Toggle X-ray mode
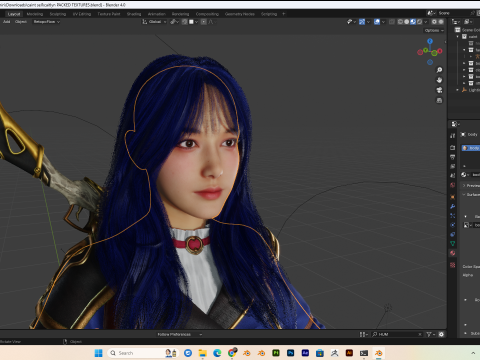Screen dimensions: 480x360 392,22
